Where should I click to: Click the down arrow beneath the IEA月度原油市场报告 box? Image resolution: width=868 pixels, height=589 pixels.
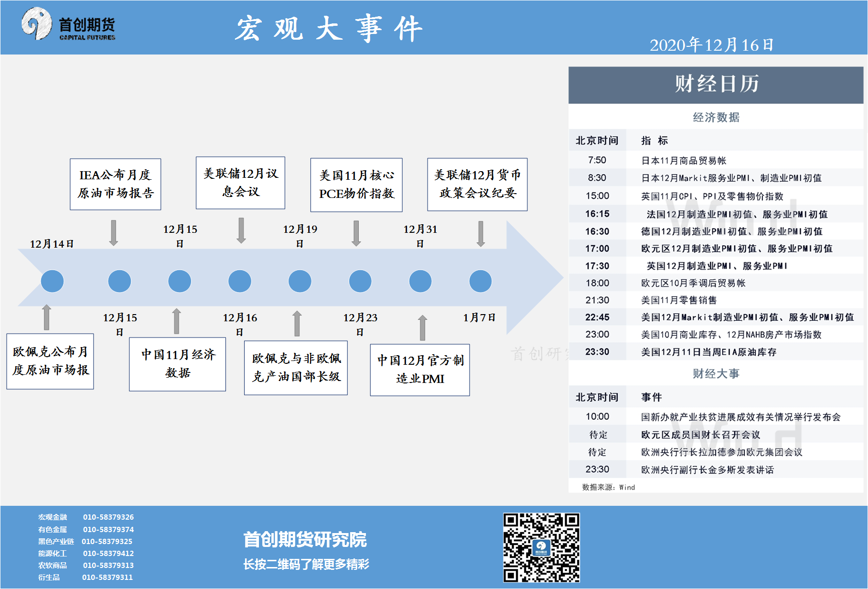tap(114, 233)
